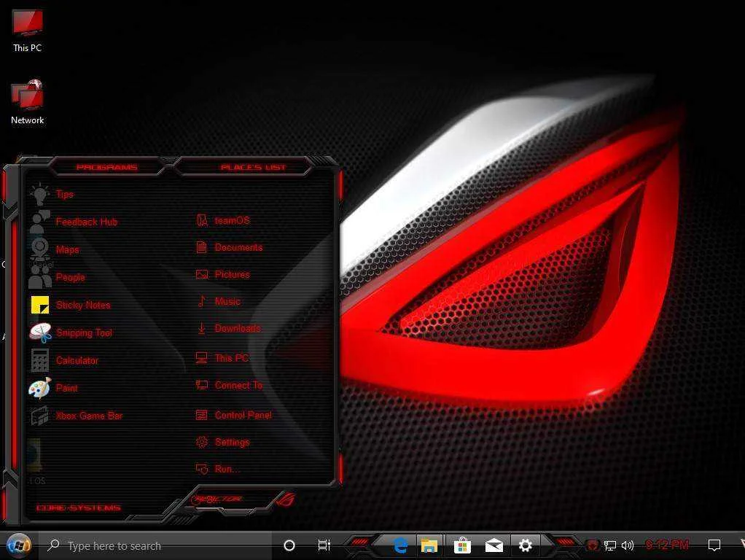This screenshot has height=560, width=745.
Task: Launch Microsoft Edge from taskbar
Action: pyautogui.click(x=400, y=545)
